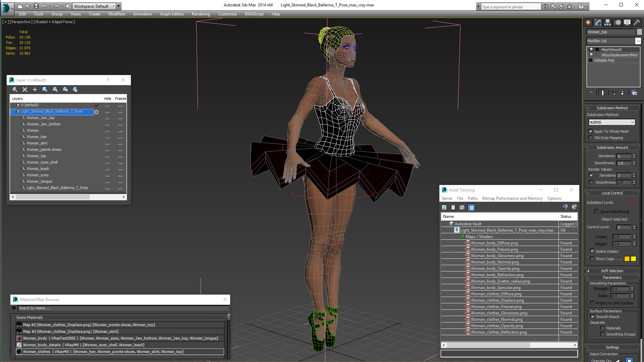Click the Shaded + Edged Faces viewport label
644x362 pixels.
tap(54, 22)
